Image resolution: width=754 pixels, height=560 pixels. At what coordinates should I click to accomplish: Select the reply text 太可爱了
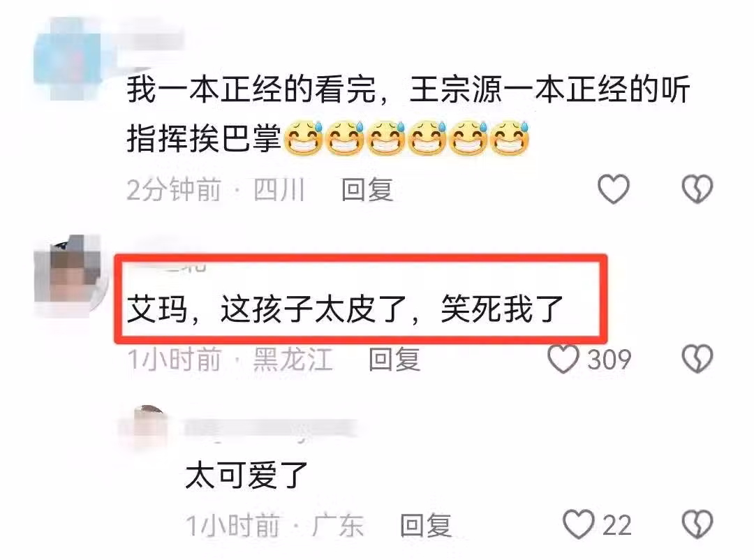(x=246, y=475)
